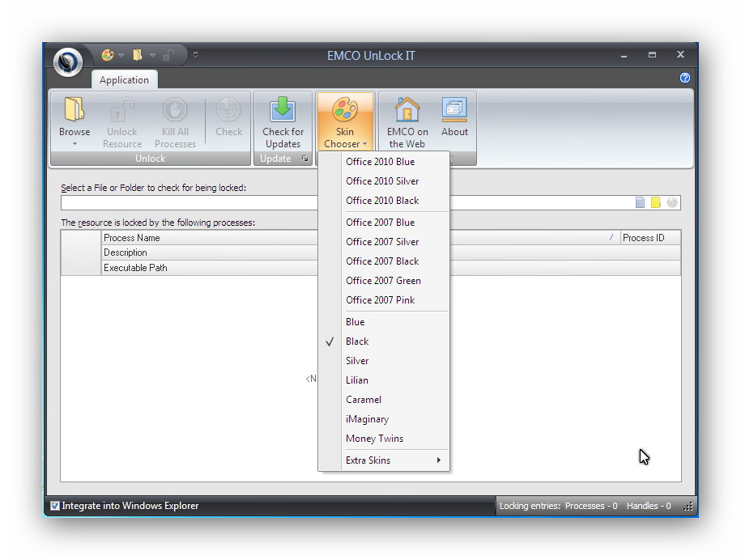The width and height of the screenshot is (741, 560).
Task: Click the Process ID column header
Action: click(650, 237)
